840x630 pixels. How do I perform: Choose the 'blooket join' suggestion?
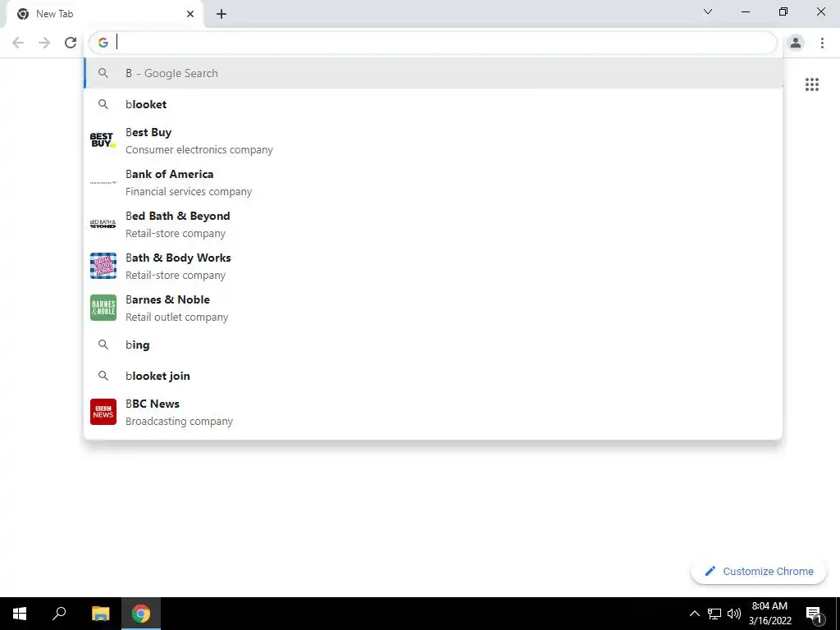(433, 376)
